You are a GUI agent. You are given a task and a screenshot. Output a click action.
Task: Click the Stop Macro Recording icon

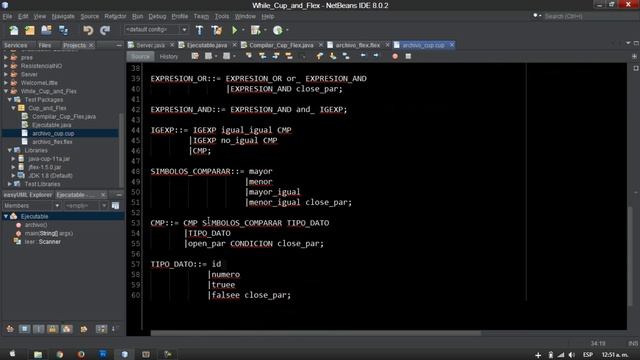point(408,56)
